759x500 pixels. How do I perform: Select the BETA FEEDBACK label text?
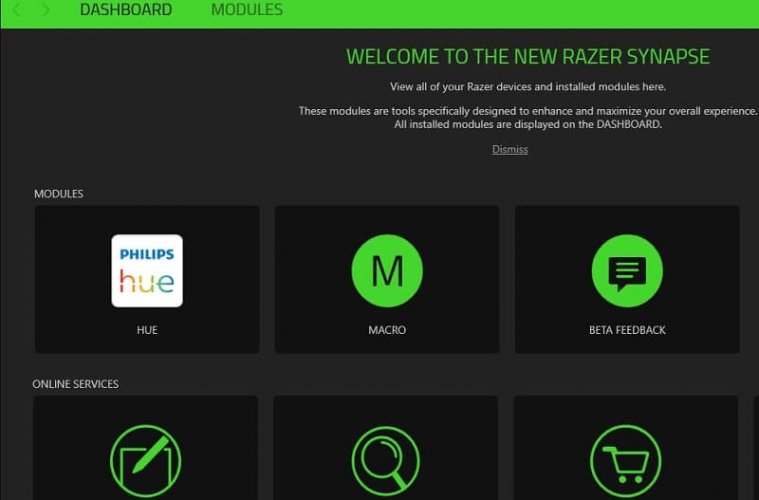pyautogui.click(x=627, y=330)
